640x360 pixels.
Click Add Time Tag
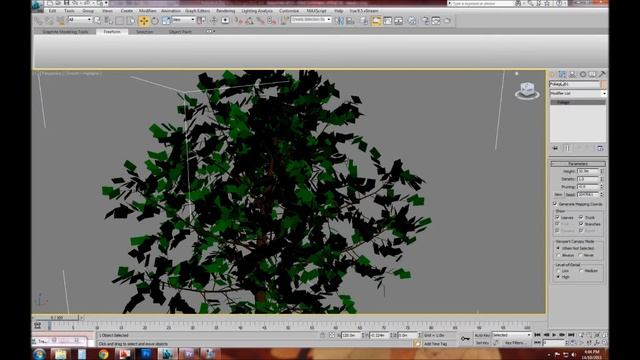click(x=435, y=344)
